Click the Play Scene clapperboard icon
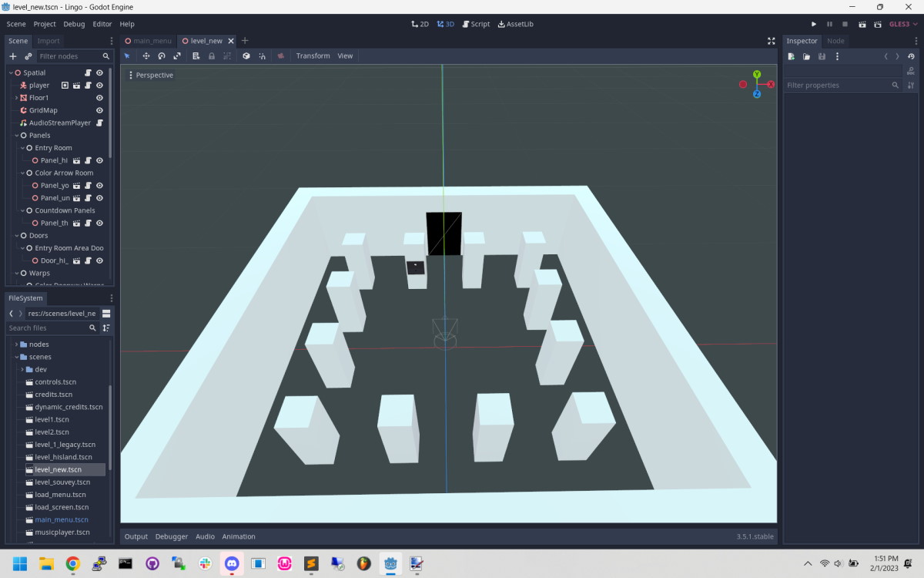 coord(862,25)
